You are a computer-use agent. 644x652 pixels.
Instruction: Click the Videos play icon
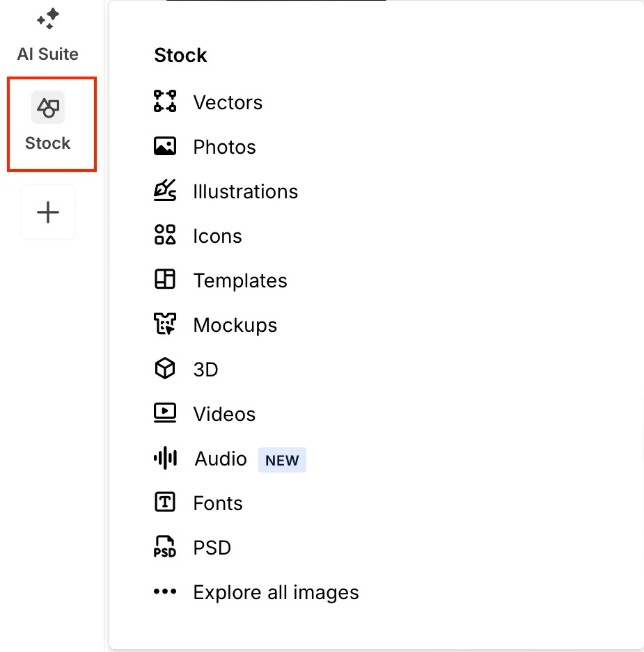(165, 413)
